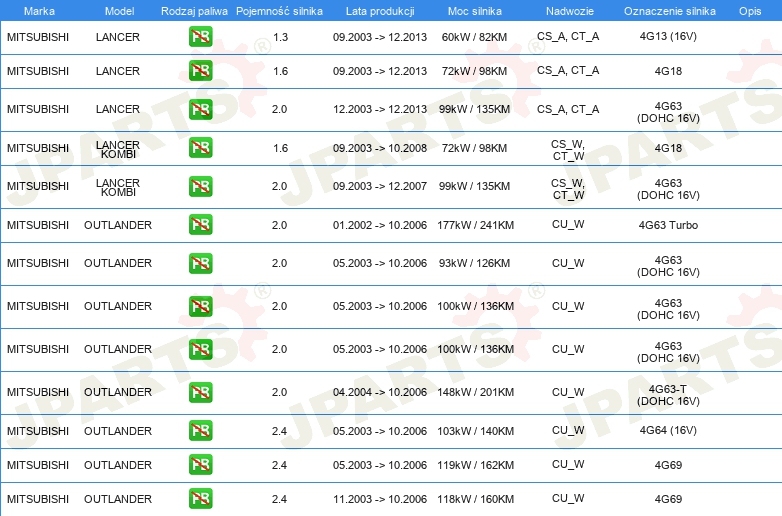Screen dimensions: 782x516
Task: Click CS_A, CT_A body in the 60kW row
Action: [x=568, y=36]
